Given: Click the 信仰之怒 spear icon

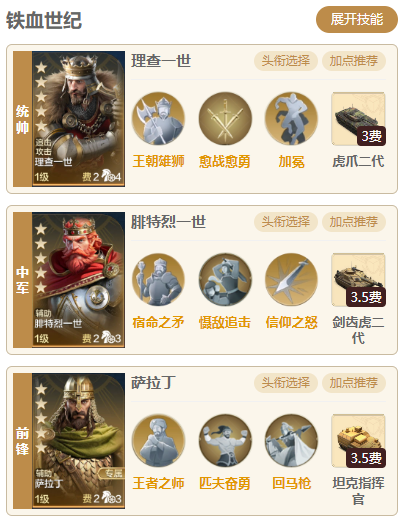Looking at the screenshot, I should tap(291, 280).
